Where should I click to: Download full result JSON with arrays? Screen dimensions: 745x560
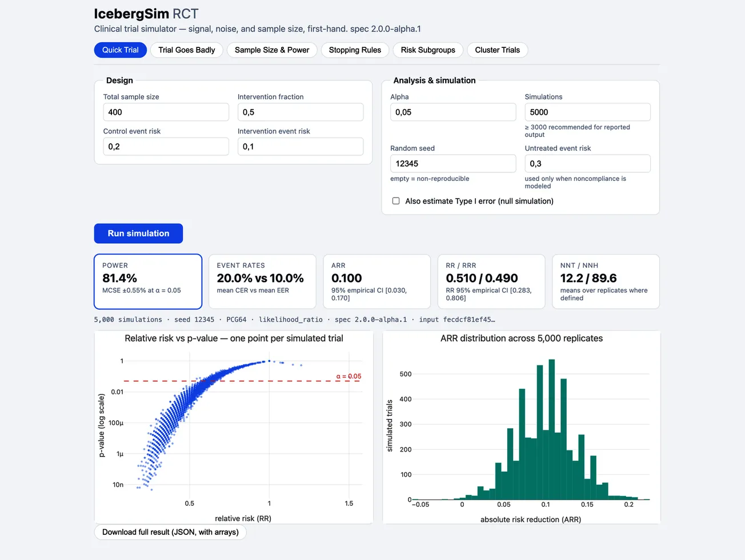point(170,532)
